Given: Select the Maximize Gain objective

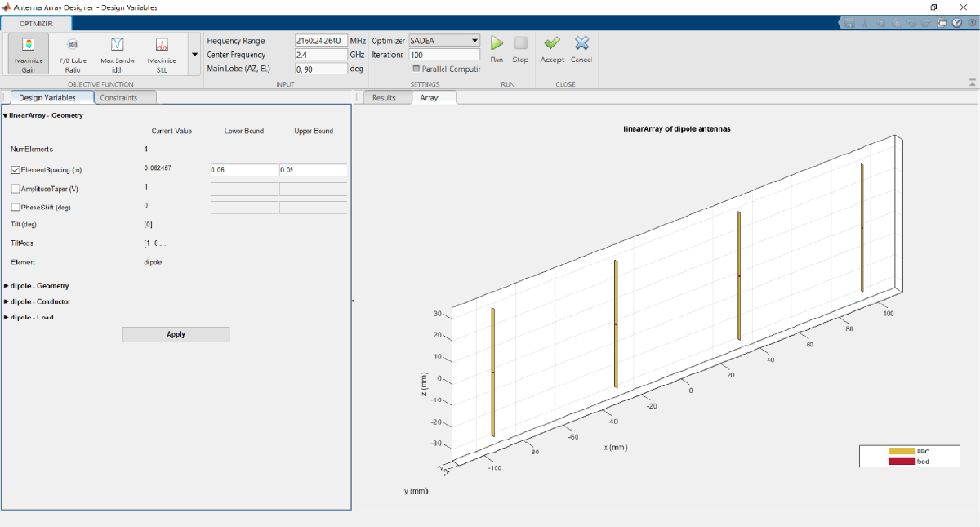Looking at the screenshot, I should (x=29, y=53).
